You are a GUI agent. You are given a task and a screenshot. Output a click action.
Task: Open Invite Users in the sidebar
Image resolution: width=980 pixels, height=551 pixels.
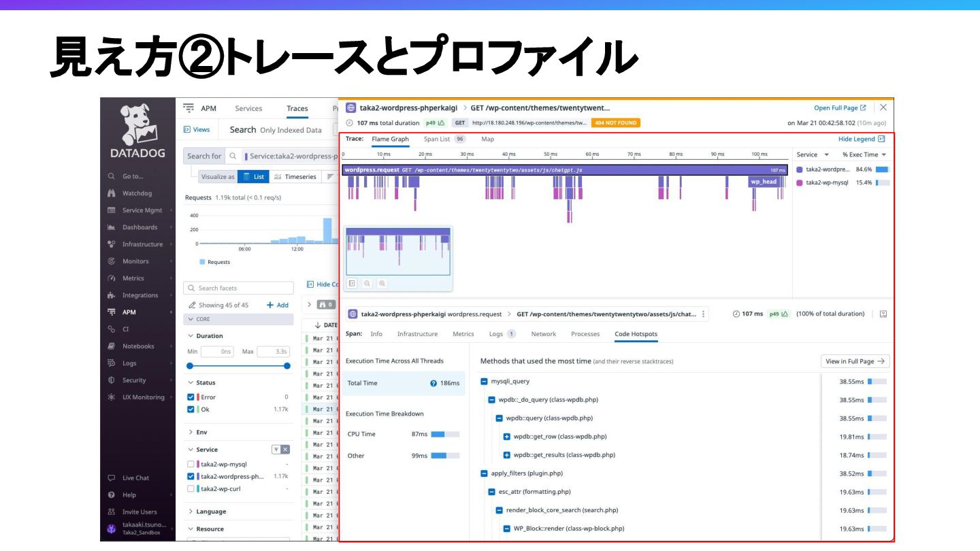[x=140, y=512]
